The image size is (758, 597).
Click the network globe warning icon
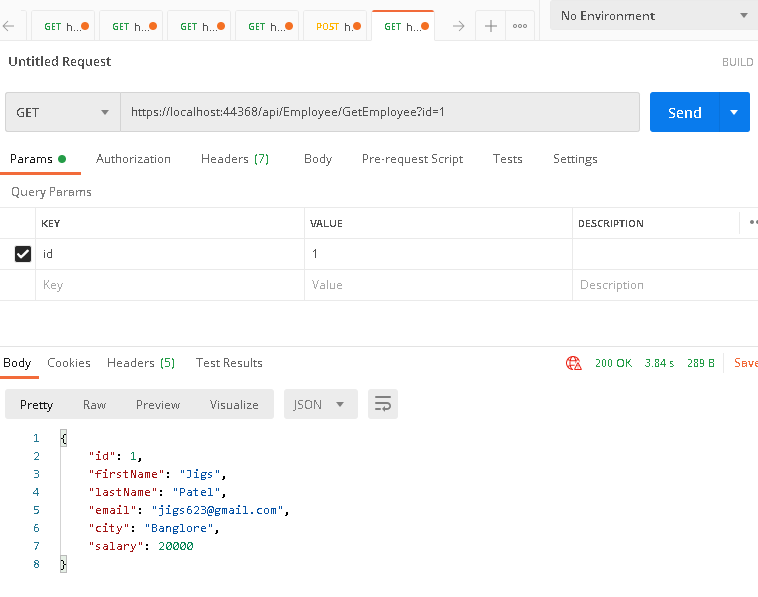[x=574, y=363]
